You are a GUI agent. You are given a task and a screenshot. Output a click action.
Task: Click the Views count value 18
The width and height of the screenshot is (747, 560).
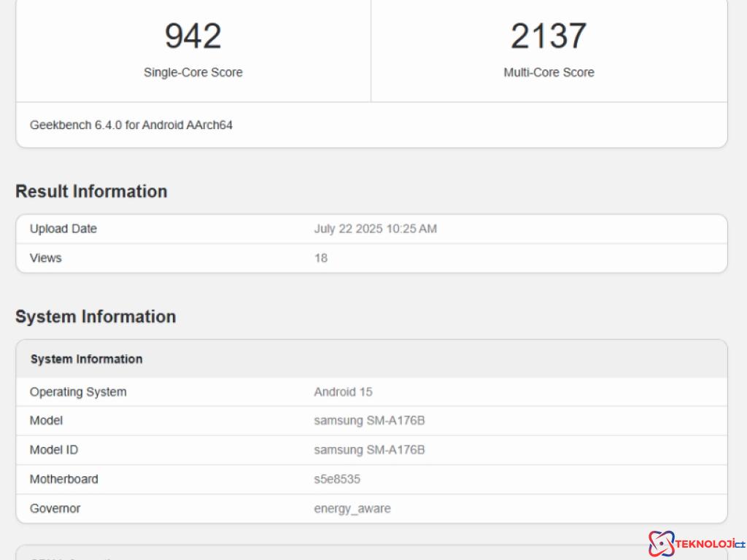point(321,258)
